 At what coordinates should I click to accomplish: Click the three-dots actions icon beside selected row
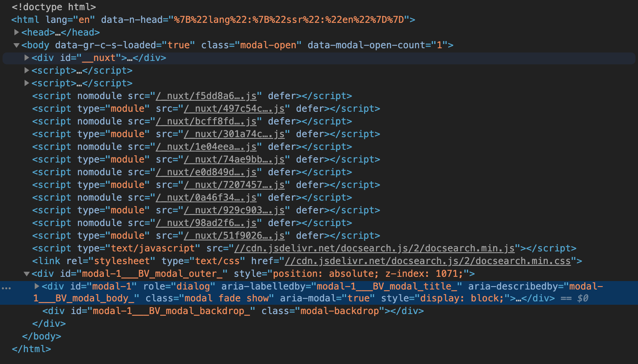click(x=6, y=288)
